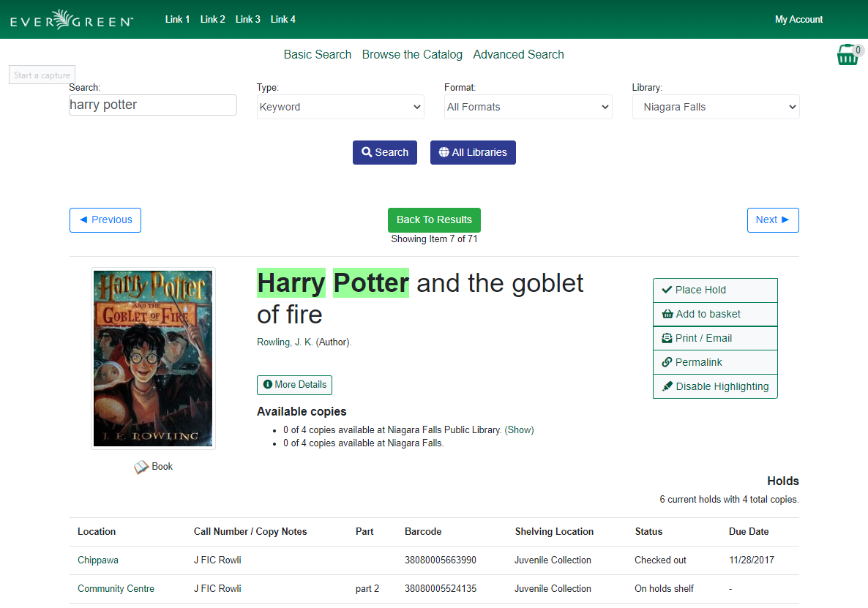Select barcode 38080005524135

point(440,589)
